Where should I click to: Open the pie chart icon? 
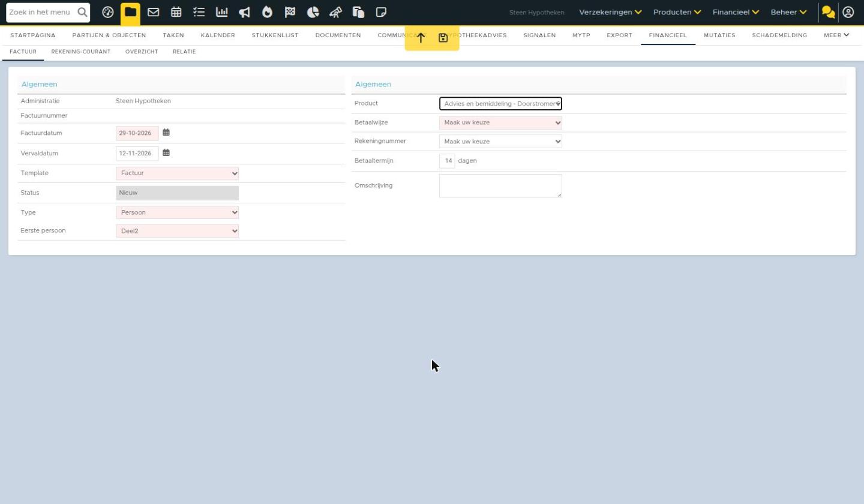[x=313, y=12]
